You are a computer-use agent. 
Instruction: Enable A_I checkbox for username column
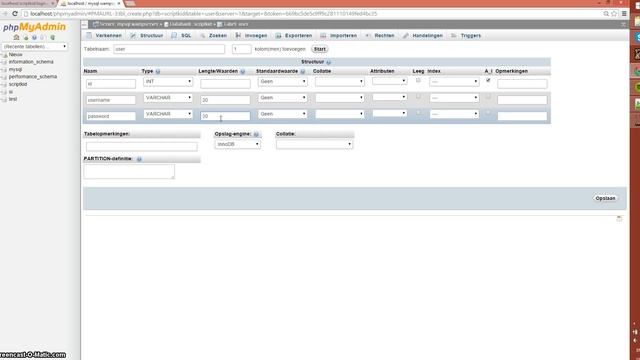point(488,96)
